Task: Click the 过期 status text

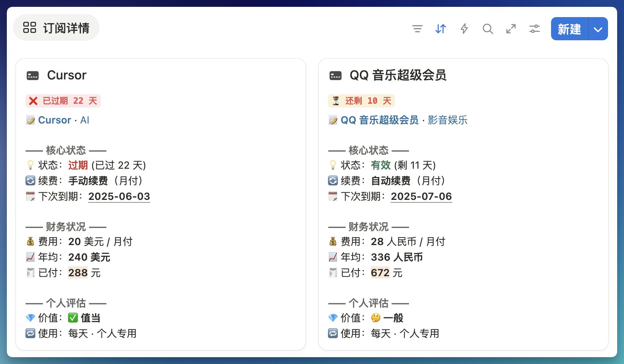Action: point(78,165)
